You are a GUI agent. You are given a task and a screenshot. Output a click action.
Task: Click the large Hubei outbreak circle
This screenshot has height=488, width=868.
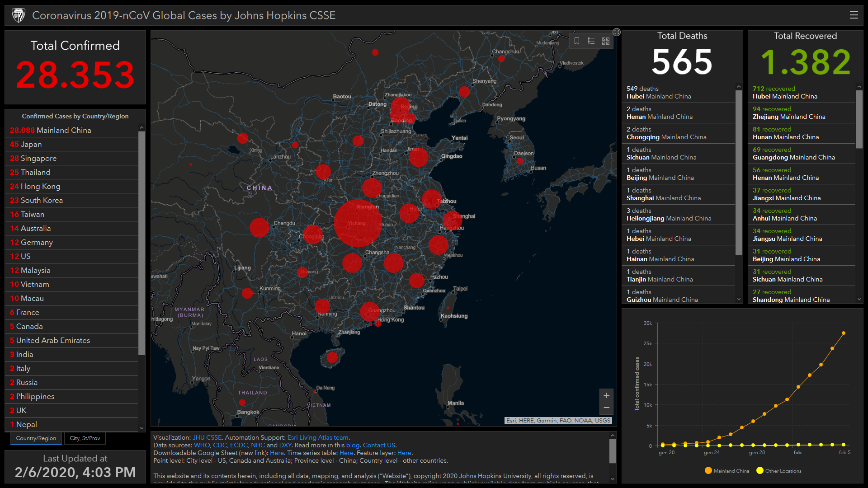click(x=358, y=223)
